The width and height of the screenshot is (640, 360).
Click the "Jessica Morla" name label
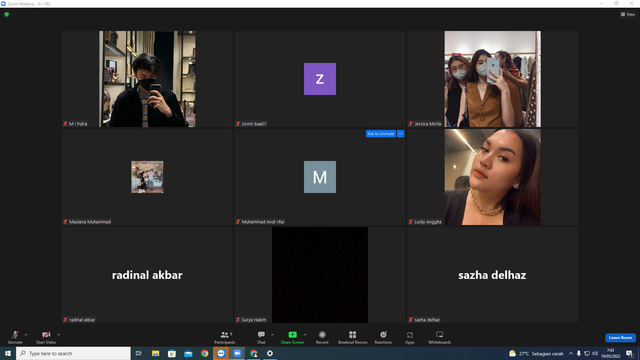428,124
